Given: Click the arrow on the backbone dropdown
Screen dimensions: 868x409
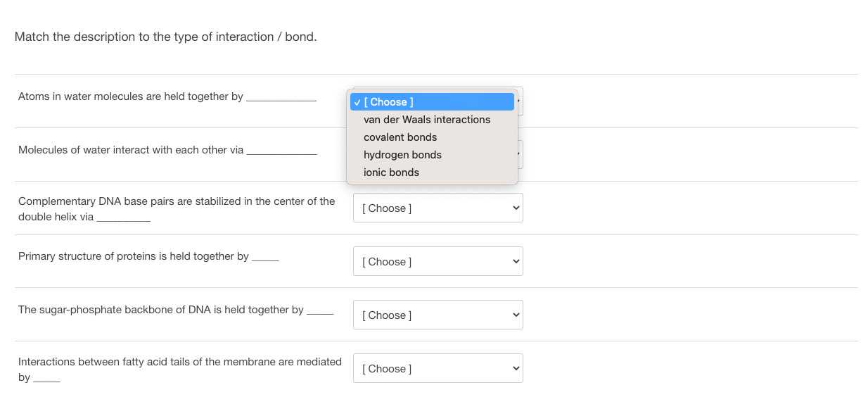Looking at the screenshot, I should 514,315.
